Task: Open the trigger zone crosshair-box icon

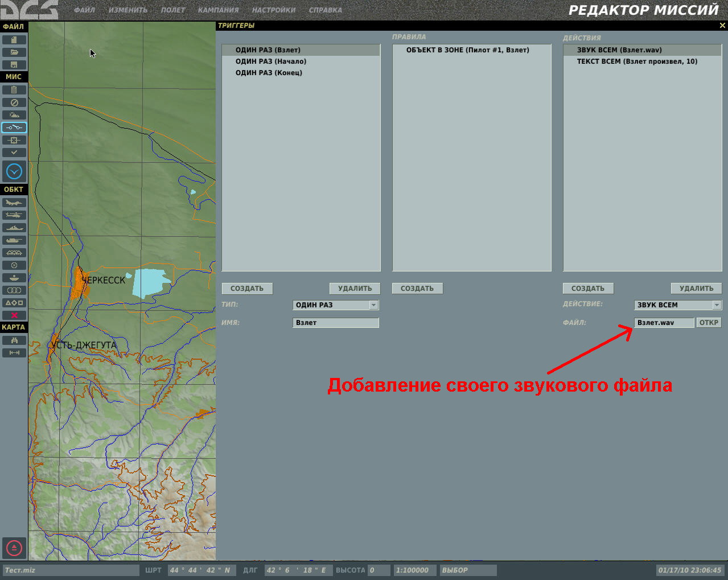Action: pyautogui.click(x=14, y=140)
